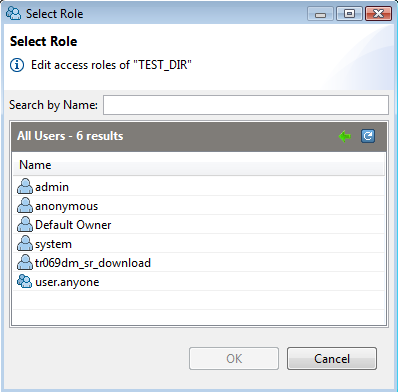Click the OK button
This screenshot has height=392, width=398.
click(x=234, y=359)
